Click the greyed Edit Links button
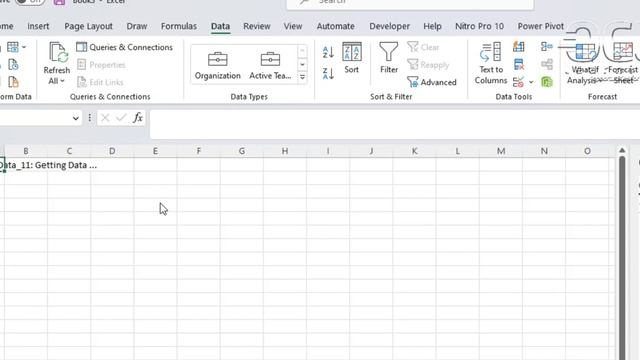 coord(100,82)
